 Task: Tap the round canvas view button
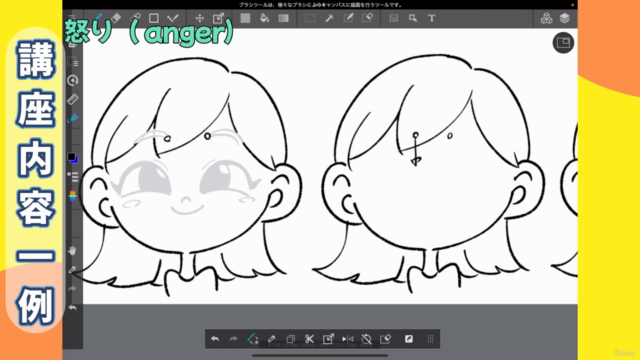pos(563,42)
